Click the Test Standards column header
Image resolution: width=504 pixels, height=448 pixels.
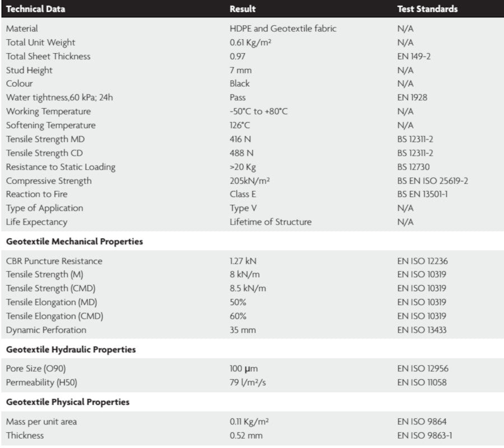[x=427, y=9]
